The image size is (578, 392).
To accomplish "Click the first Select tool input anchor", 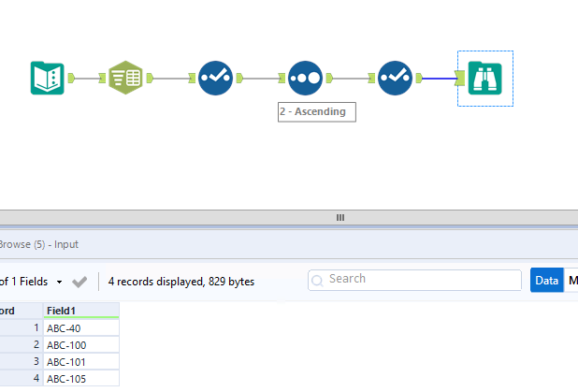I will coord(192,79).
